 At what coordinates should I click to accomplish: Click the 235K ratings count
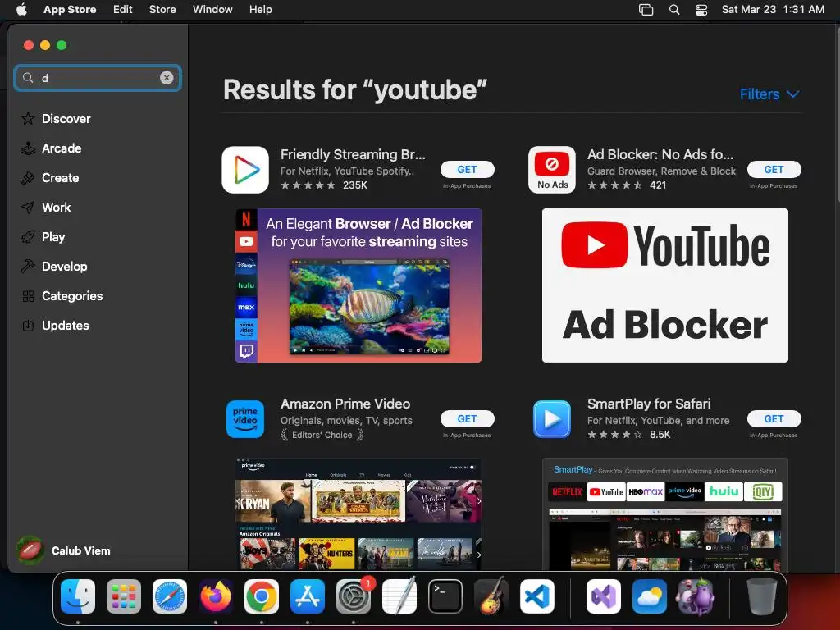point(355,185)
